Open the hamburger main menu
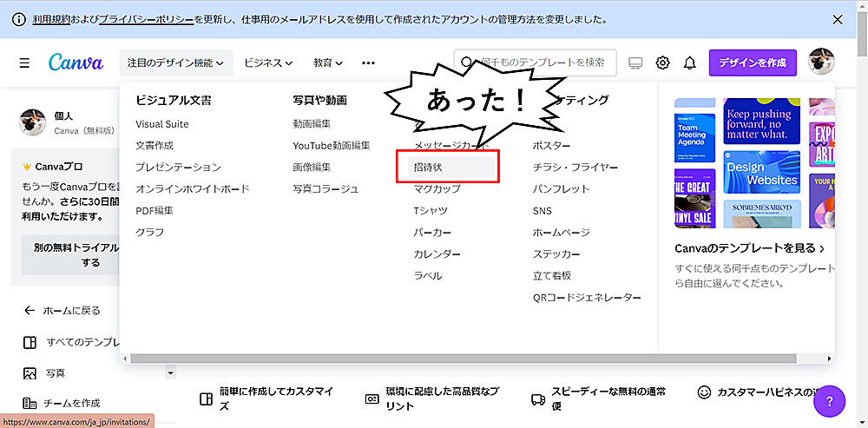This screenshot has width=868, height=428. tap(24, 63)
